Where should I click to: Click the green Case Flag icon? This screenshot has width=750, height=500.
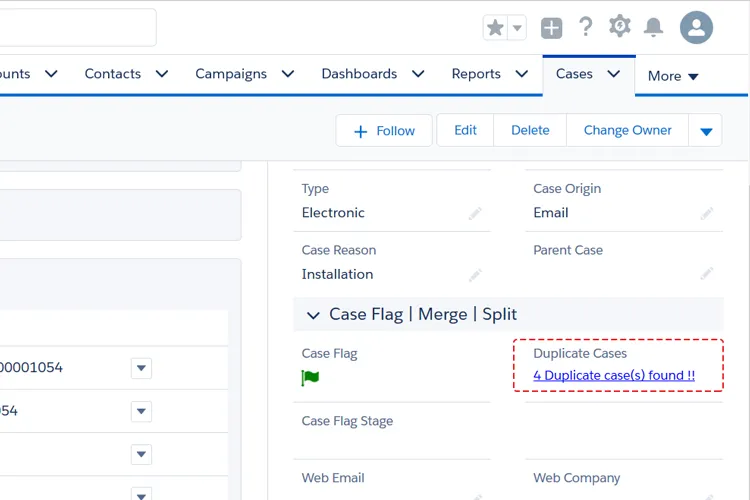pos(310,378)
